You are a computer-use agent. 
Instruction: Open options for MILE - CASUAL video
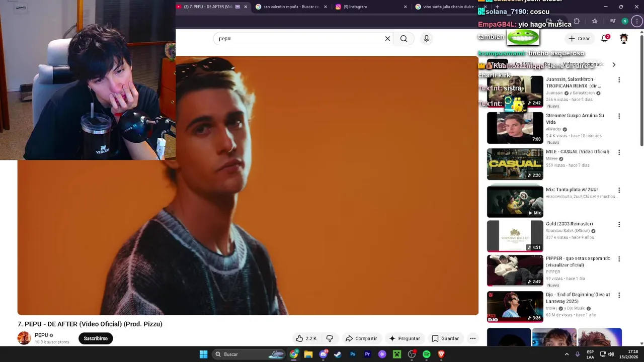[619, 152]
